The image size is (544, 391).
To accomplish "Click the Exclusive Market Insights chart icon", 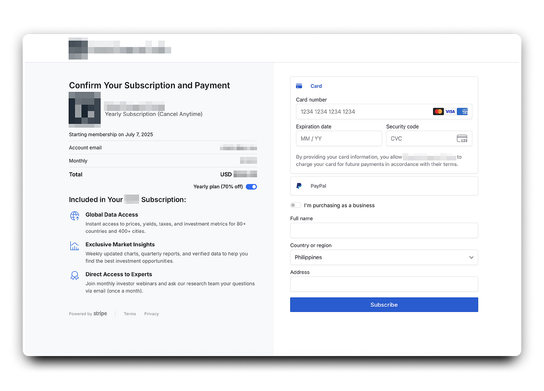I will 75,246.
